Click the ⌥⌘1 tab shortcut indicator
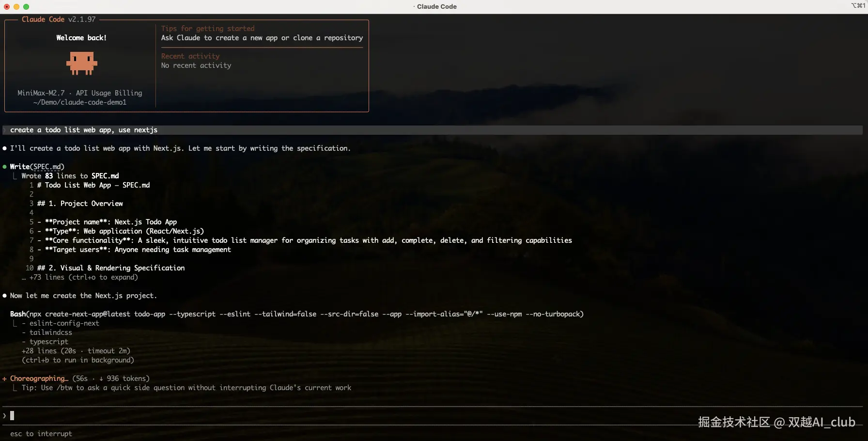868x441 pixels. click(858, 6)
